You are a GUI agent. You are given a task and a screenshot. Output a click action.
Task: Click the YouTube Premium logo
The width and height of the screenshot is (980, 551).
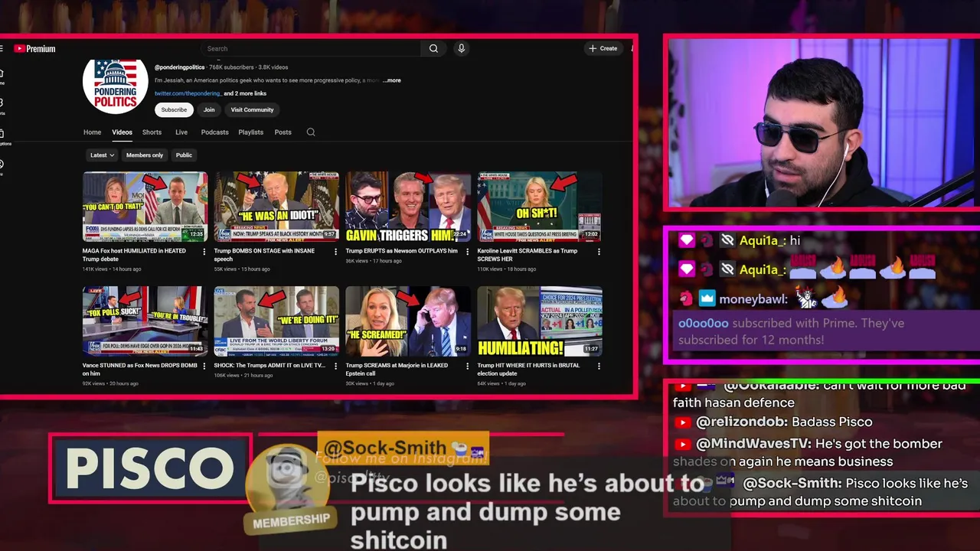(x=34, y=48)
